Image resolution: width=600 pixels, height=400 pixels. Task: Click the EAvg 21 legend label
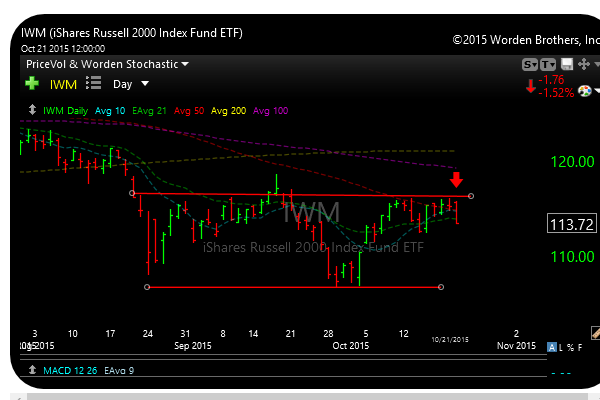tap(149, 111)
